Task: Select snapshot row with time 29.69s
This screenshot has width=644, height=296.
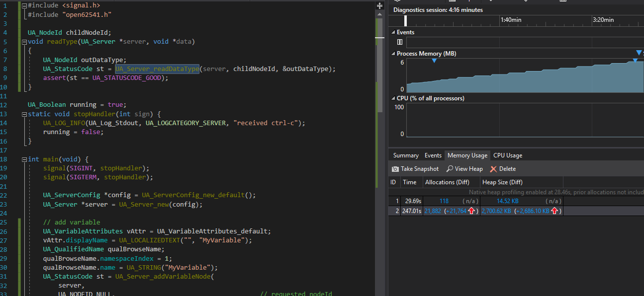Action: 476,201
